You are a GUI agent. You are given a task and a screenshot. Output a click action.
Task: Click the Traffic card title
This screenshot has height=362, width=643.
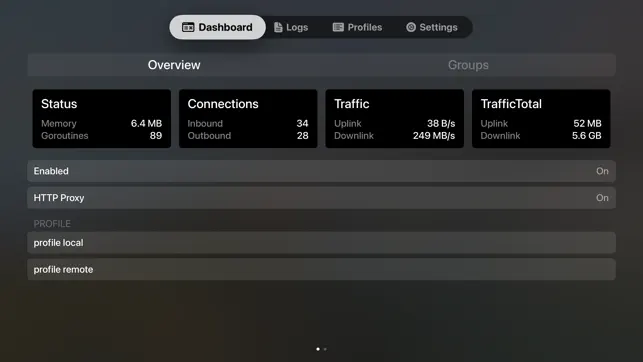point(351,104)
